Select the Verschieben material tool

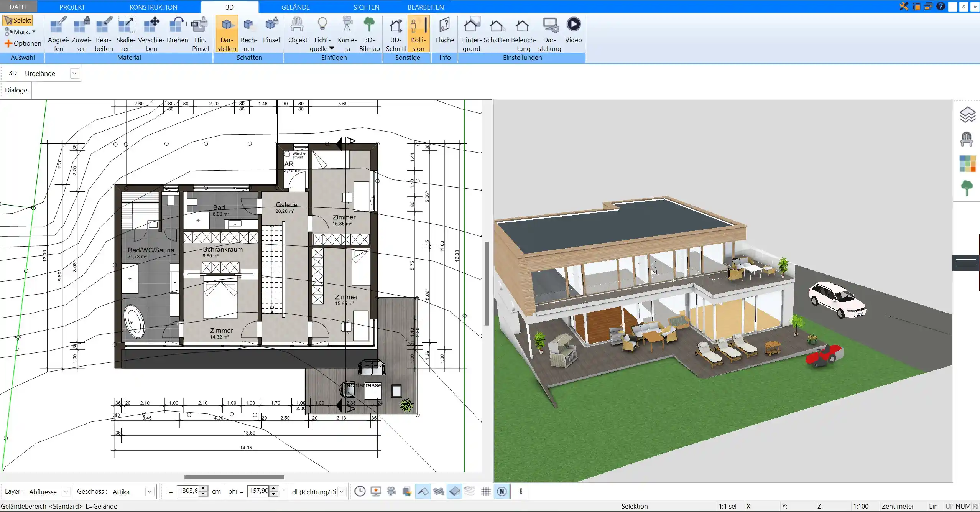coord(151,34)
